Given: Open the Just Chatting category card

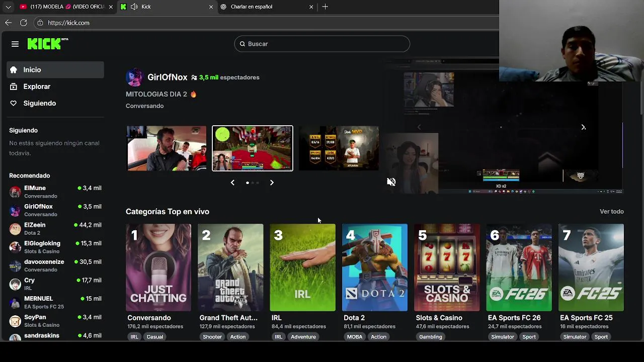Looking at the screenshot, I should [x=158, y=267].
